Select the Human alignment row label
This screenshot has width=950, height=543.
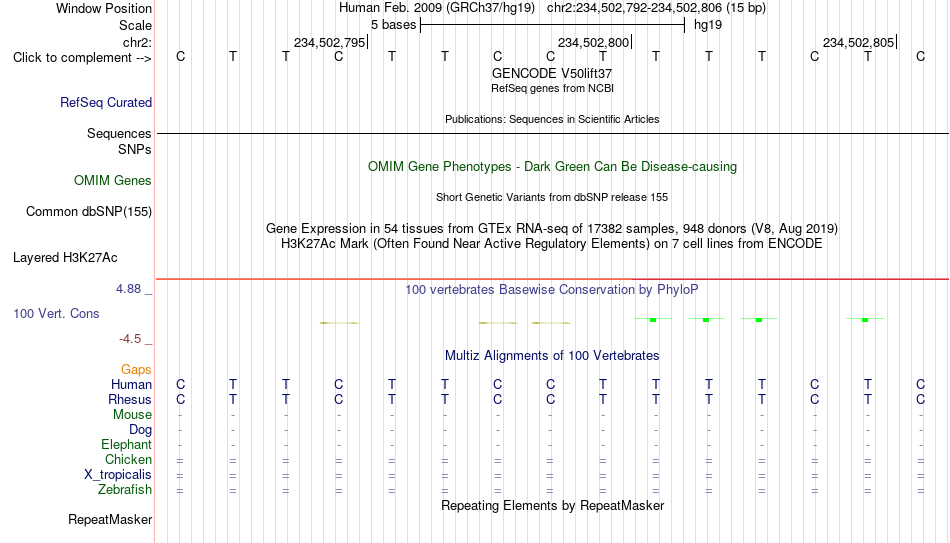131,384
